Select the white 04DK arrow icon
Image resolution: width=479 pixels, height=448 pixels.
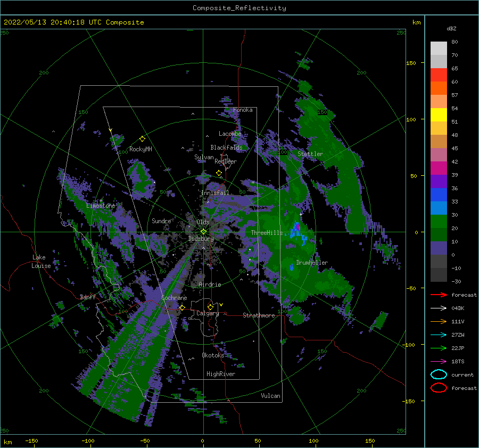[x=439, y=308]
